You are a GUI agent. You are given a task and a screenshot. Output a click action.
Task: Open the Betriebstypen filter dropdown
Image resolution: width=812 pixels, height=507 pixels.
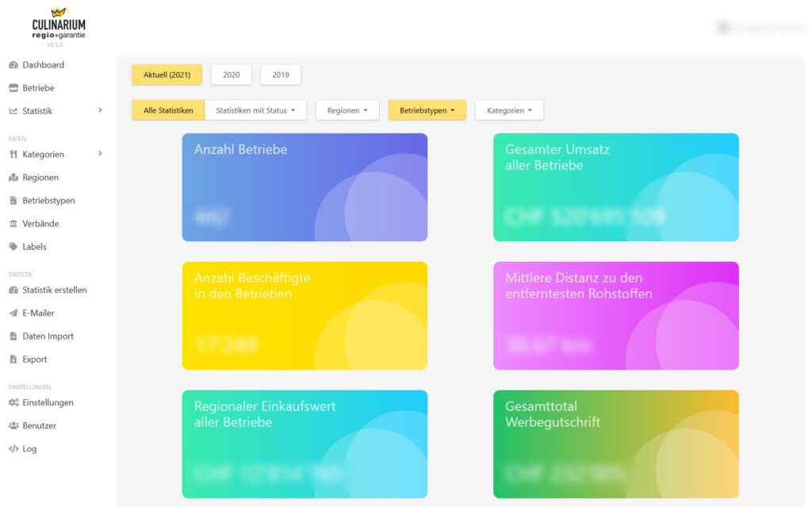pos(427,110)
